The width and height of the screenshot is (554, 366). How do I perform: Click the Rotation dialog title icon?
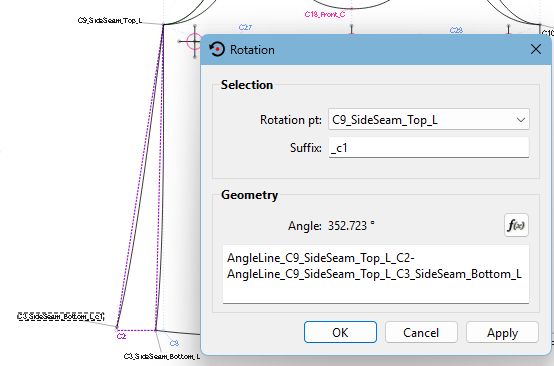[x=217, y=49]
